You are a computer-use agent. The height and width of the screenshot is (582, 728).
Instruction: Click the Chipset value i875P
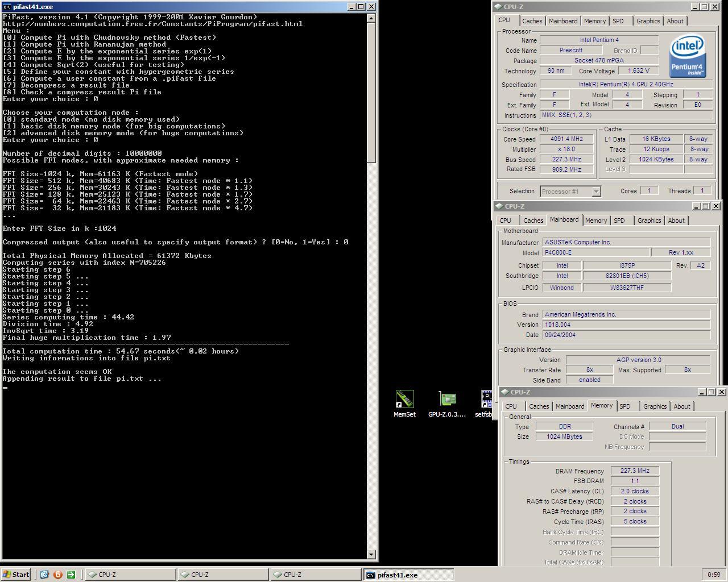pyautogui.click(x=627, y=265)
